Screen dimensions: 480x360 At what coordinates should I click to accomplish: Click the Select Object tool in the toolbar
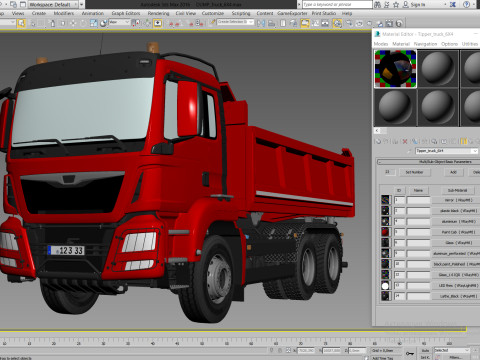(x=21, y=23)
